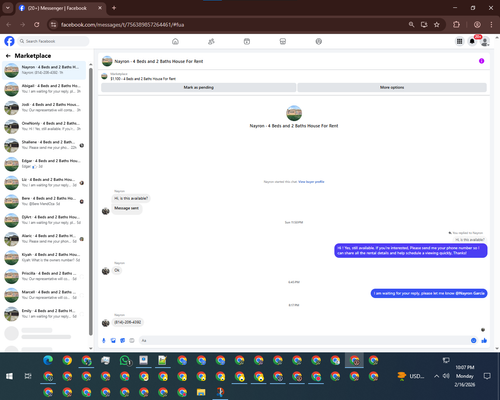The width and height of the screenshot is (500, 400).
Task: Open the OneNonly conversation
Action: tap(44, 126)
